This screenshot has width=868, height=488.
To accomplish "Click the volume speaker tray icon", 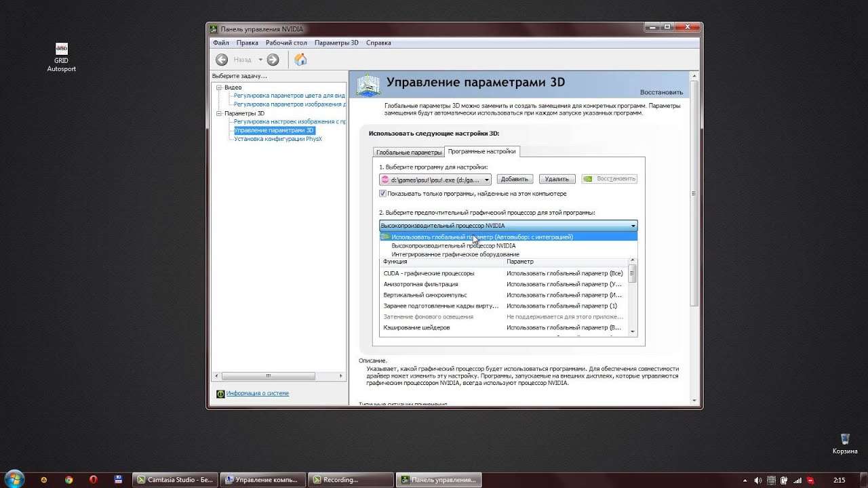I will coord(757,480).
